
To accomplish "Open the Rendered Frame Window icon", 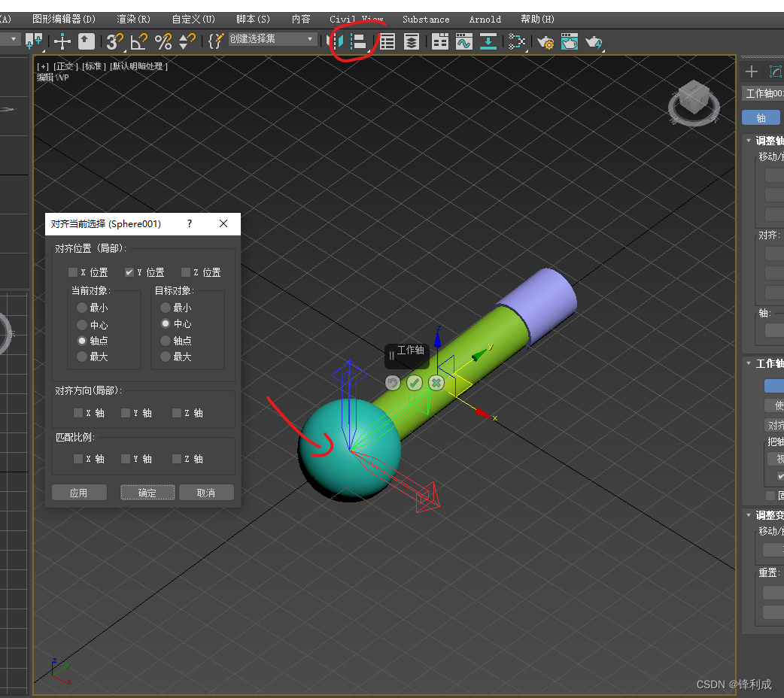I will 569,41.
